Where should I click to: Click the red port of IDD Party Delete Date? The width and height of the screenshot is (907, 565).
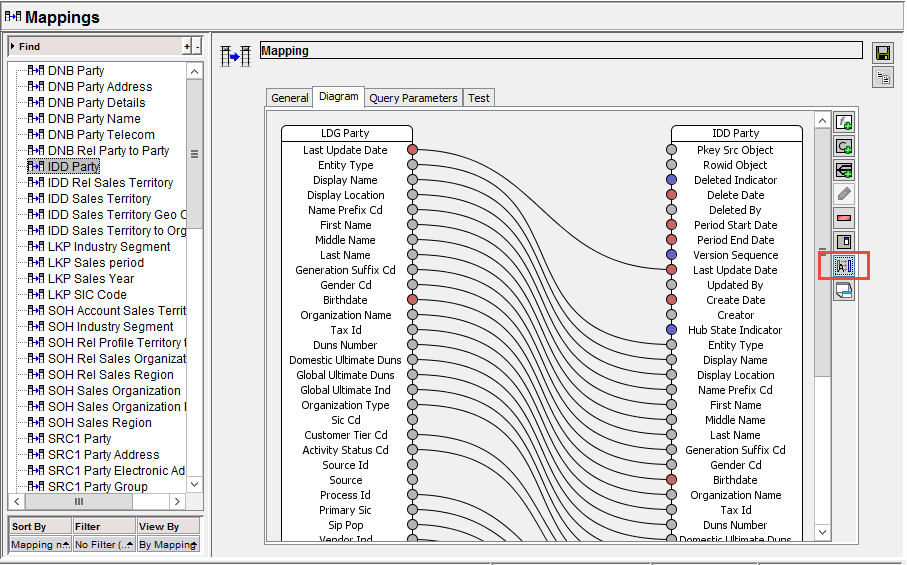(x=671, y=195)
